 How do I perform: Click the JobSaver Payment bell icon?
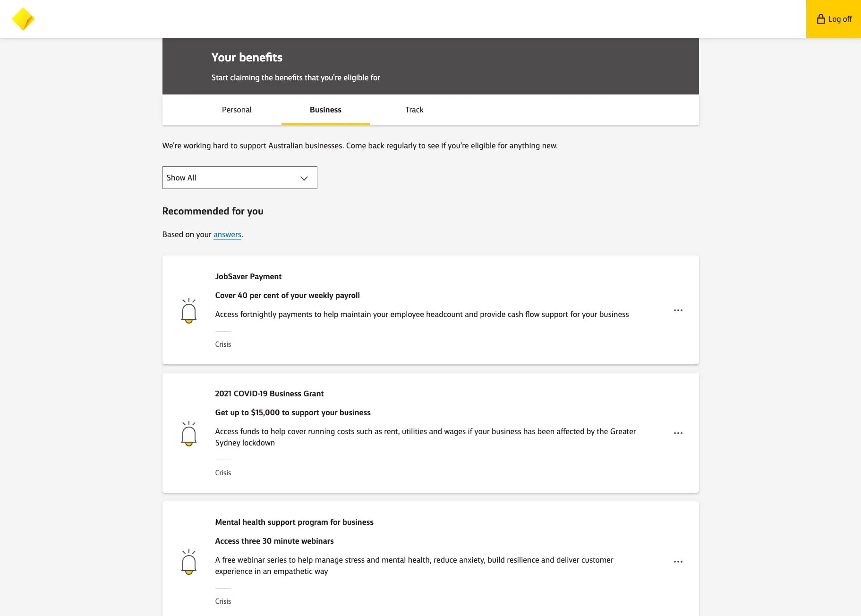click(x=188, y=311)
